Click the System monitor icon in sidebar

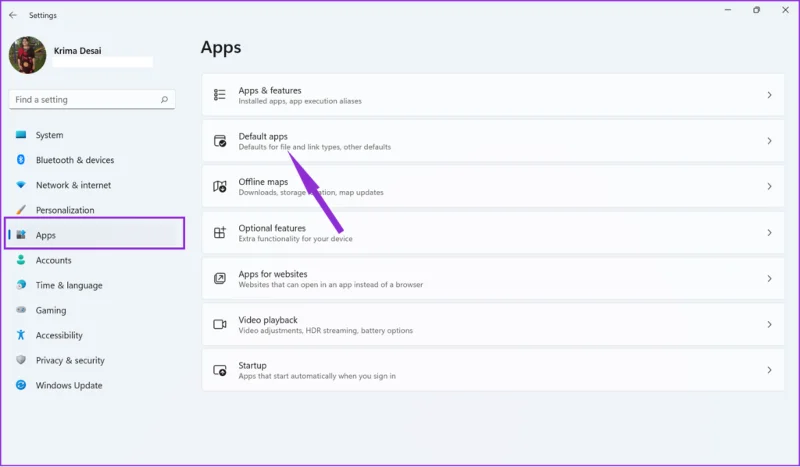pyautogui.click(x=21, y=135)
